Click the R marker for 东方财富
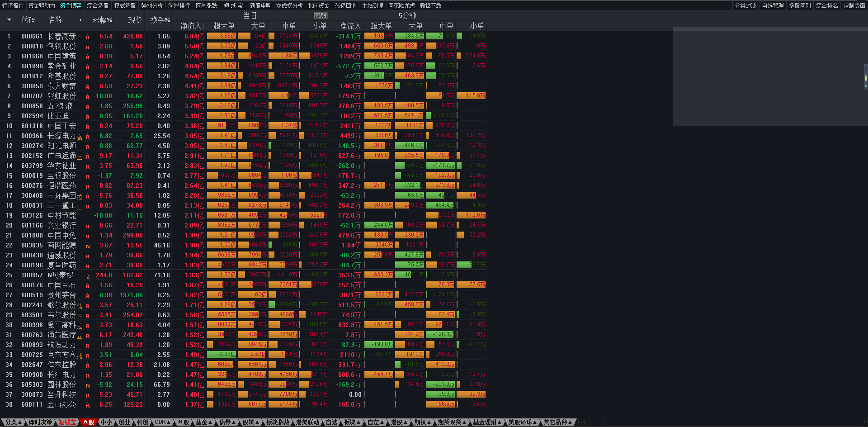Image resolution: width=868 pixels, height=427 pixels. 88,87
